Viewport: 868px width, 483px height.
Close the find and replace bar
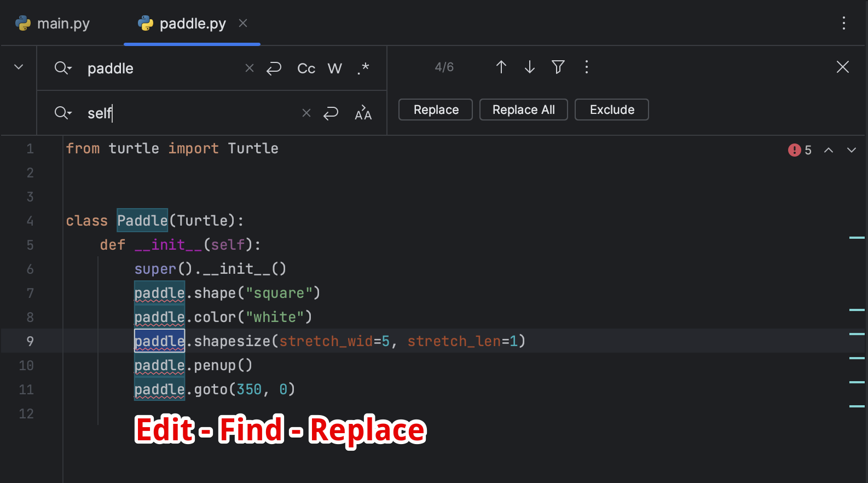[843, 67]
